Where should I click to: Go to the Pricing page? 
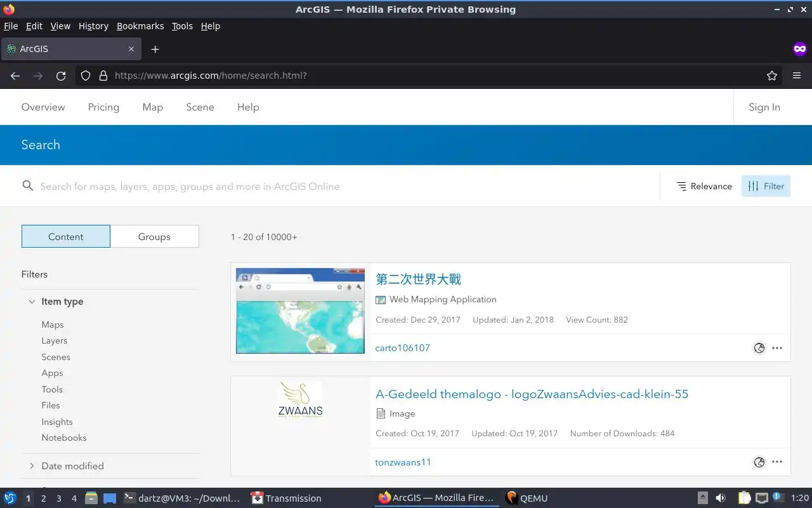pyautogui.click(x=103, y=107)
